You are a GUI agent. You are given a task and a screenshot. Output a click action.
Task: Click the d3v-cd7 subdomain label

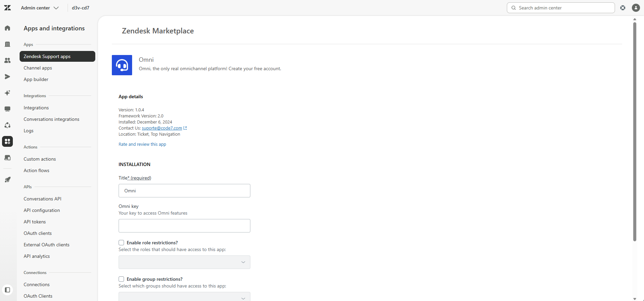point(80,8)
